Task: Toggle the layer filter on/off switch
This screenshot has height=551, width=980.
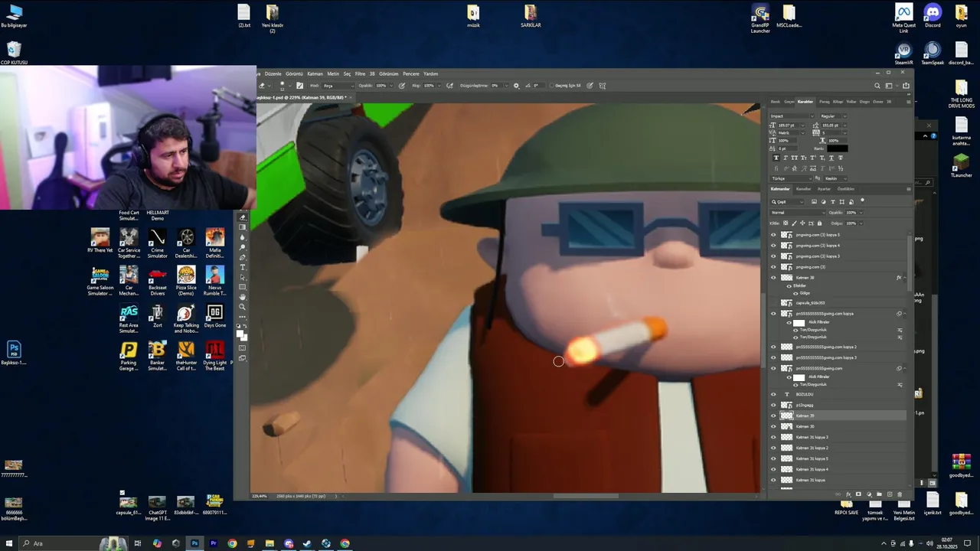Action: click(x=862, y=201)
